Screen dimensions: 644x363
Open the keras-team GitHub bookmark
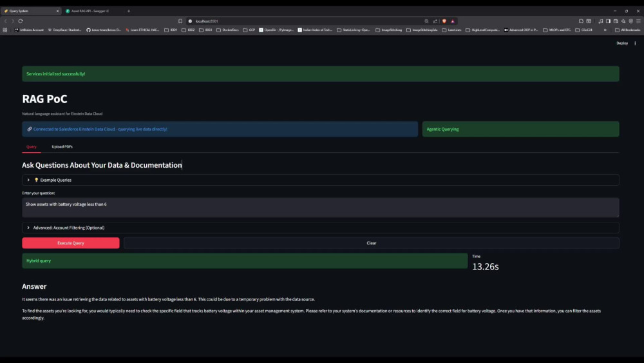[104, 30]
